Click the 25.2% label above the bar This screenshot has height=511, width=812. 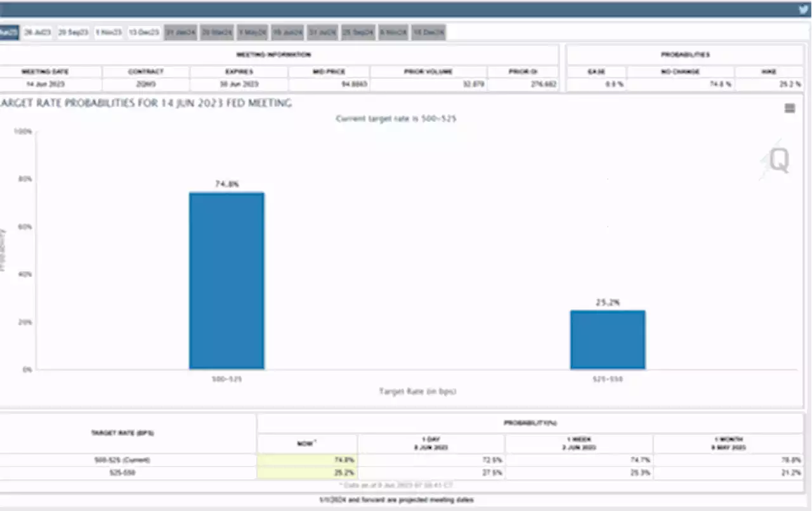(x=608, y=302)
